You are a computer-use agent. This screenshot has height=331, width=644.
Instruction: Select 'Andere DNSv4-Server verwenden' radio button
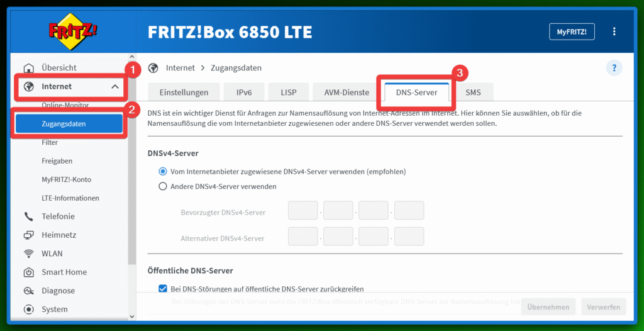coord(163,186)
